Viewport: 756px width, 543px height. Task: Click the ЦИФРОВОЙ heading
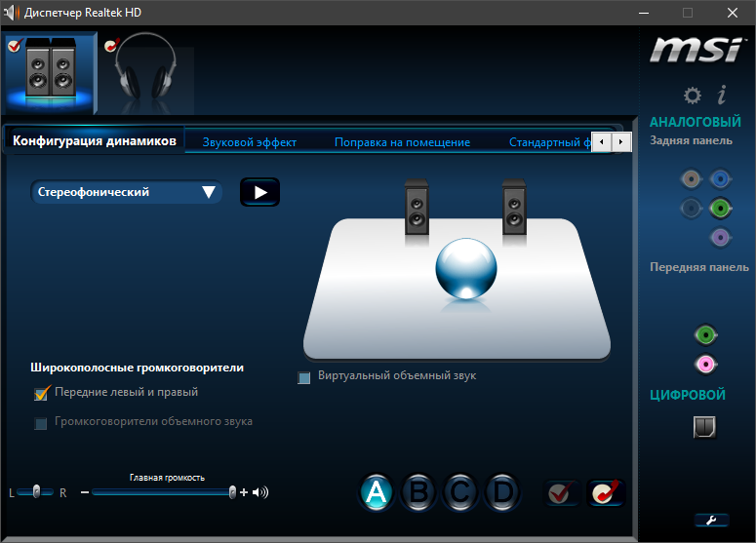click(688, 395)
